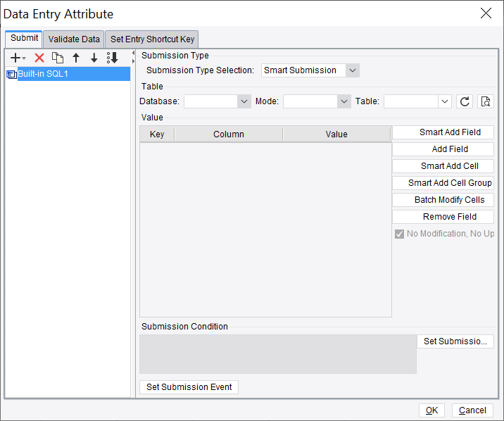Screen dimensions: 504x421
Task: Click the sort submissions icon
Action: click(113, 58)
